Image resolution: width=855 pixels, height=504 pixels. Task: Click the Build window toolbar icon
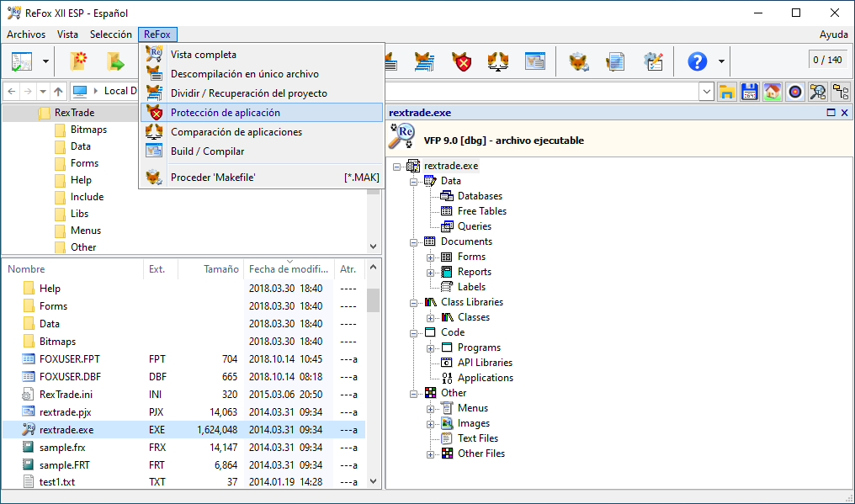tap(535, 61)
